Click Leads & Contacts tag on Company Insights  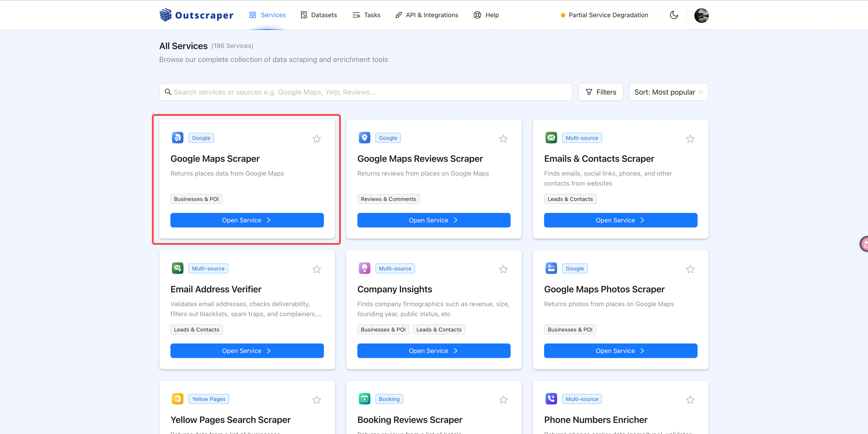coord(439,329)
